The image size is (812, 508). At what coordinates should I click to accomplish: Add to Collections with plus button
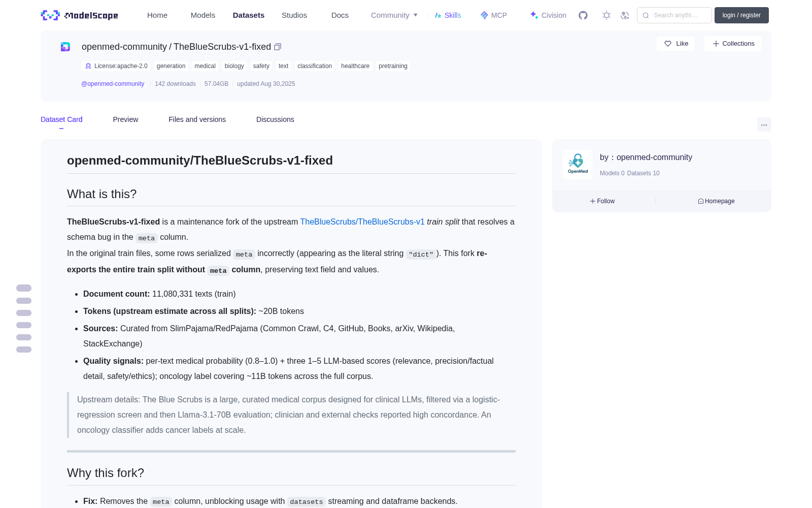[x=733, y=44]
